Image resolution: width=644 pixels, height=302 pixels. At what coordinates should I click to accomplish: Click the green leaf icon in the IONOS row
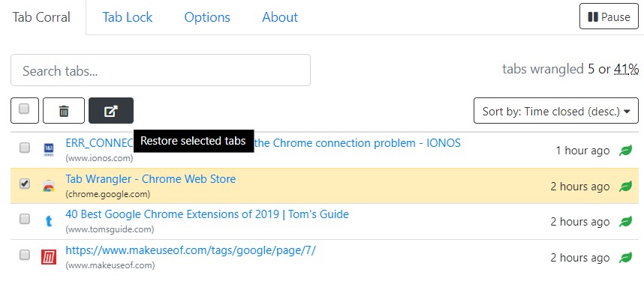[x=625, y=151]
